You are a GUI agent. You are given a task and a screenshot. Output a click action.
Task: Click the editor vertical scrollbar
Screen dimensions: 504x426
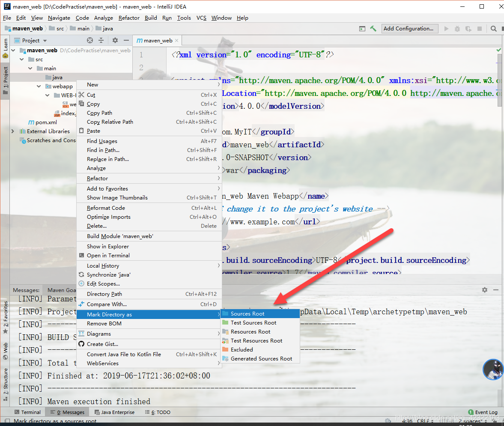tap(499, 80)
